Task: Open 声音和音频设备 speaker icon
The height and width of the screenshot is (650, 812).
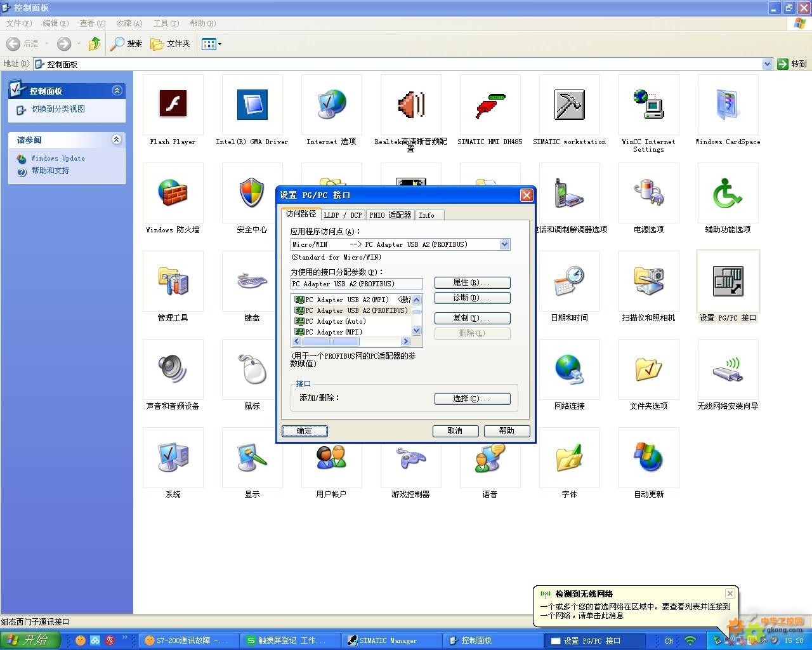Action: 173,369
